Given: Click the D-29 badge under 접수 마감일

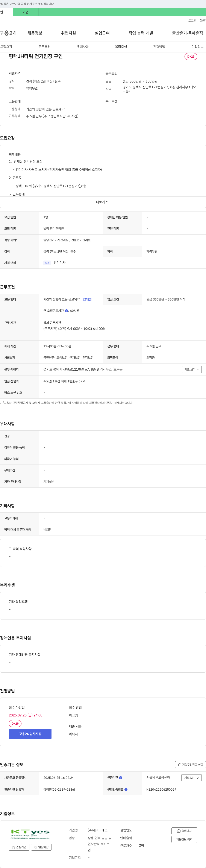Looking at the screenshot, I should [x=15, y=724].
